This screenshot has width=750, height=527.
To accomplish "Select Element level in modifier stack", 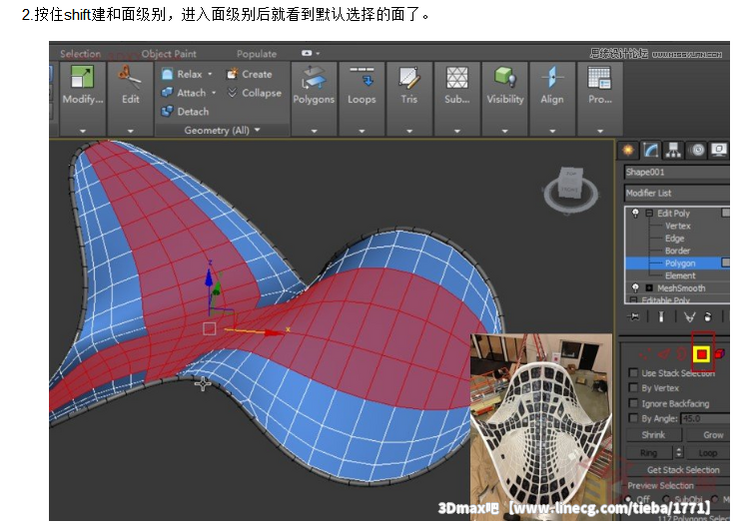I will pos(680,275).
